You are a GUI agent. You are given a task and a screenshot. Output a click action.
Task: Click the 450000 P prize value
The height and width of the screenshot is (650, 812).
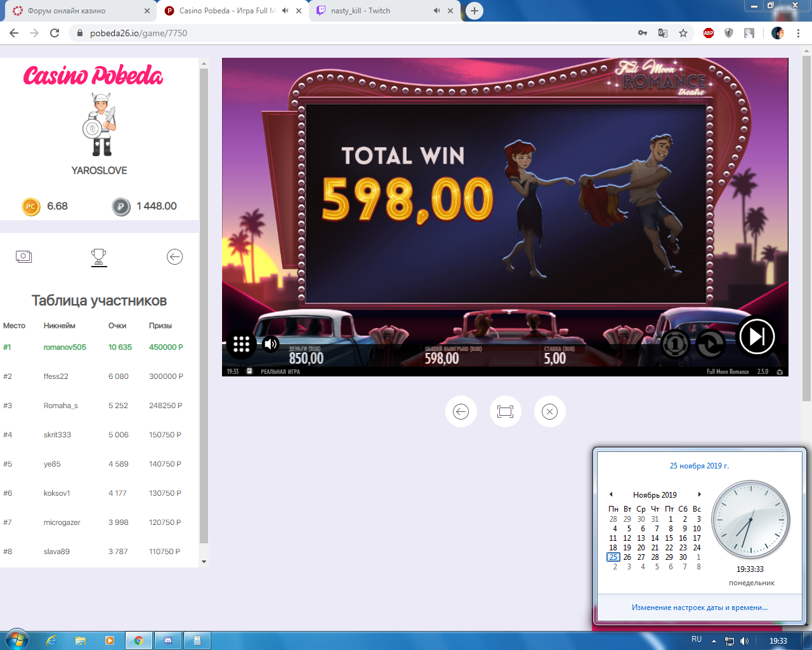pos(166,347)
